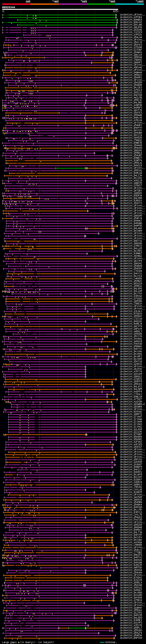Open hit UniRef100_Q3LHL0
Screen dimensions: 146x644
coord(131,311)
